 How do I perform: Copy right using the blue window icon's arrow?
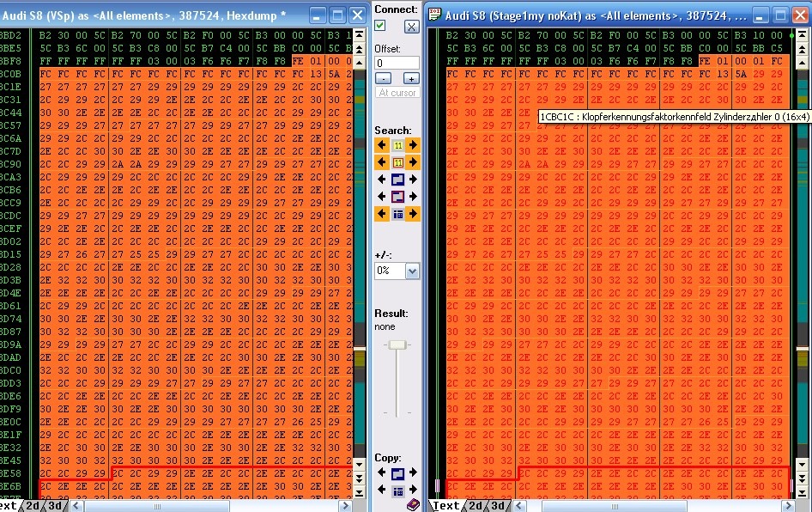click(x=413, y=472)
